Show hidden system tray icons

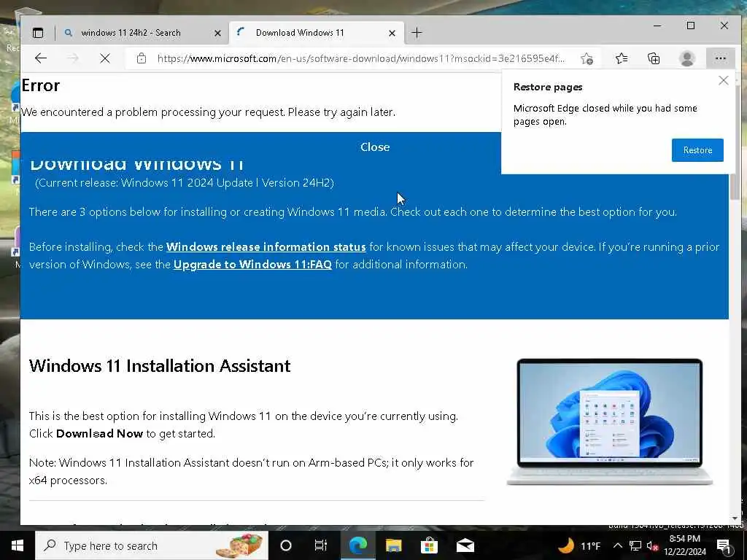coord(617,545)
